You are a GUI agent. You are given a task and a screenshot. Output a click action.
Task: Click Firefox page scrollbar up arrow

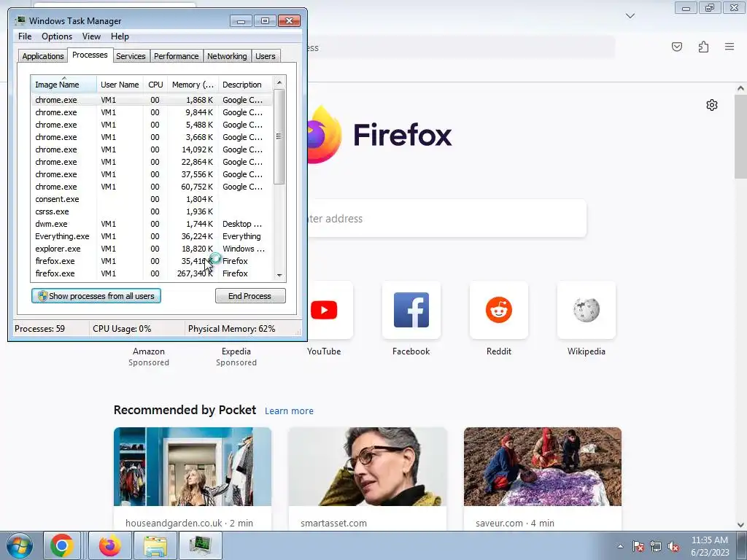tap(740, 88)
